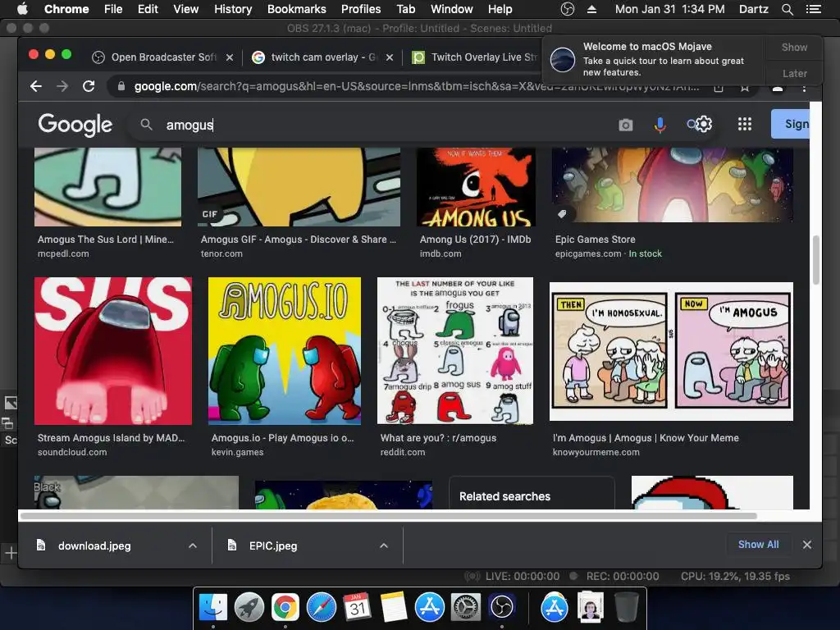Click the magnifier icon in search box
The height and width of the screenshot is (630, 840).
[x=146, y=125]
